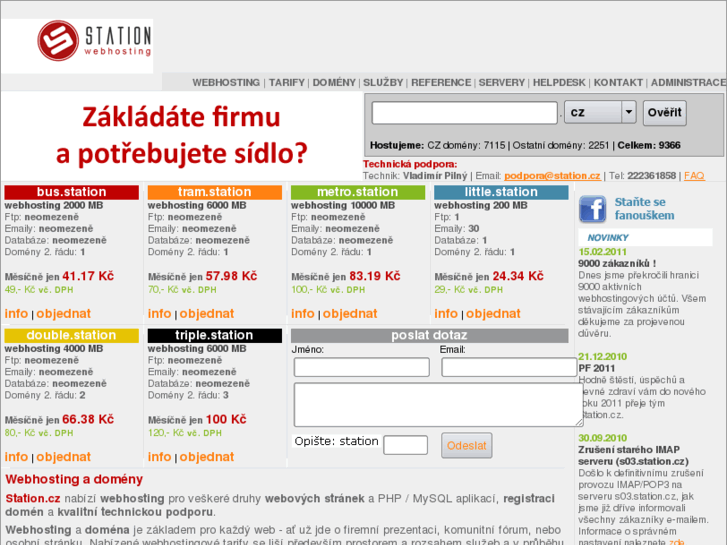Image resolution: width=727 pixels, height=545 pixels.
Task: Open info for triple.station plan
Action: (159, 457)
